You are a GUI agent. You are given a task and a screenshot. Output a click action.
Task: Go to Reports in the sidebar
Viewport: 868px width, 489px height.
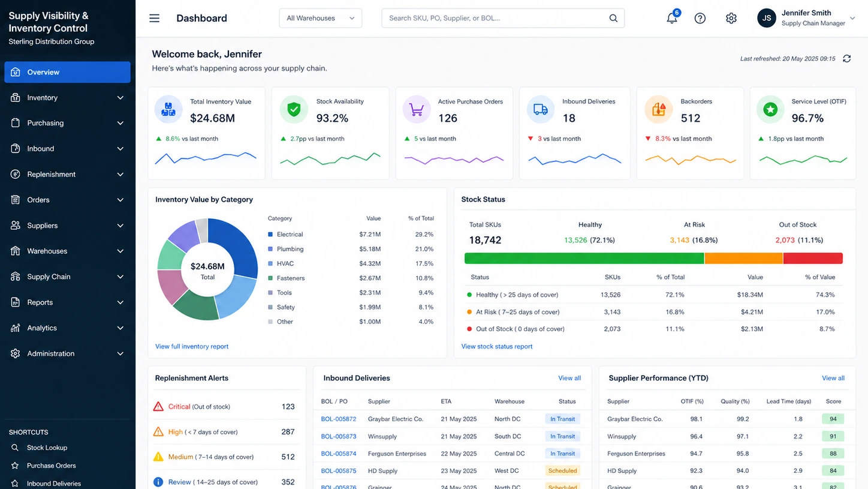[67, 302]
